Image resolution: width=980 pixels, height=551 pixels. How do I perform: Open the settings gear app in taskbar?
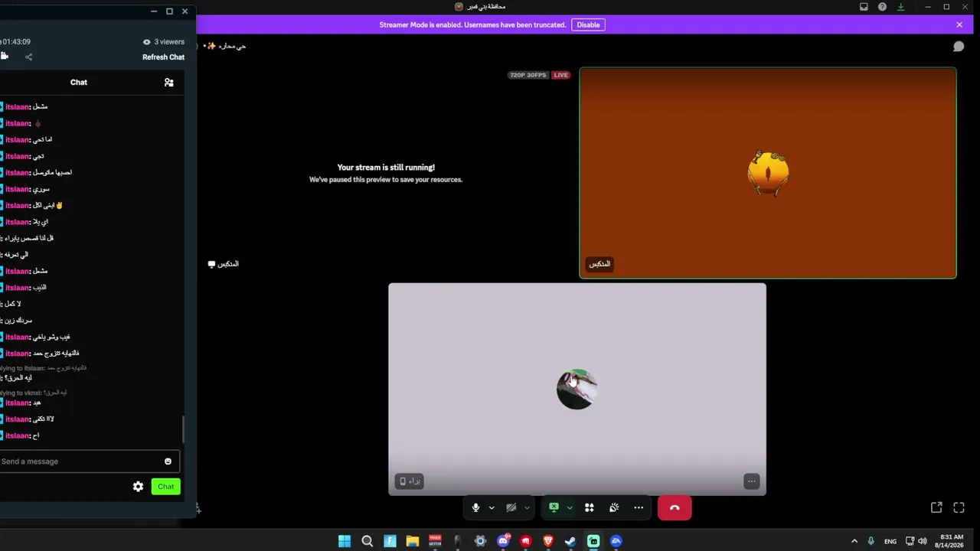point(480,541)
